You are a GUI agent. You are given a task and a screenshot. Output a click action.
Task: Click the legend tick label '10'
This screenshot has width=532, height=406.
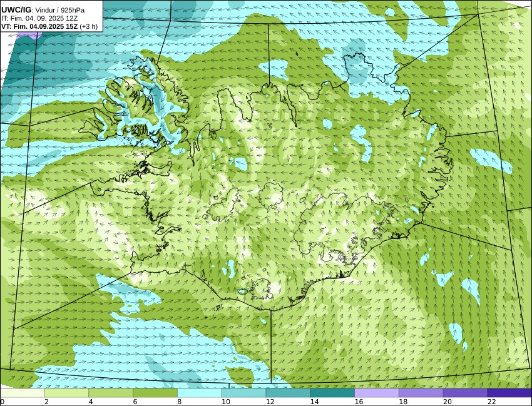tap(225, 402)
